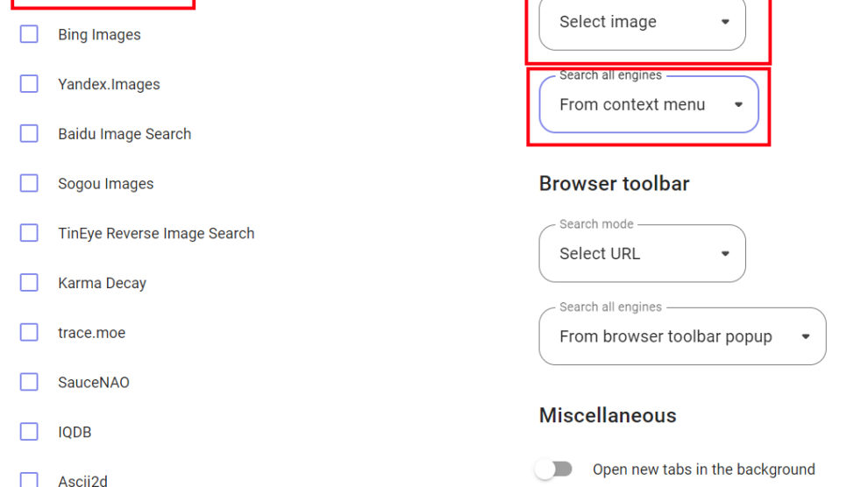868x487 pixels.
Task: Tick the Baidu Image Search checkbox
Action: (x=29, y=134)
